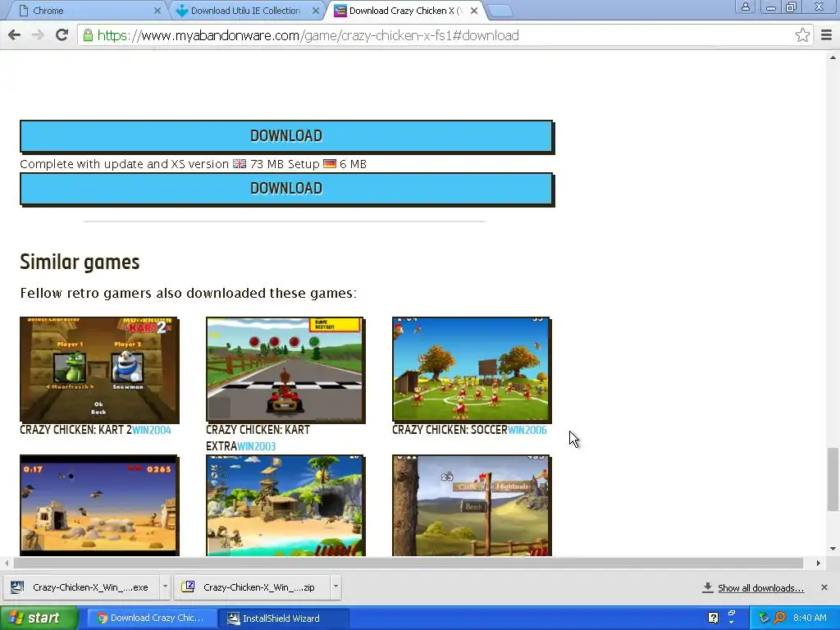Click the horizontal scrollbar thumb
Screen dimensions: 840x630
tap(409, 563)
